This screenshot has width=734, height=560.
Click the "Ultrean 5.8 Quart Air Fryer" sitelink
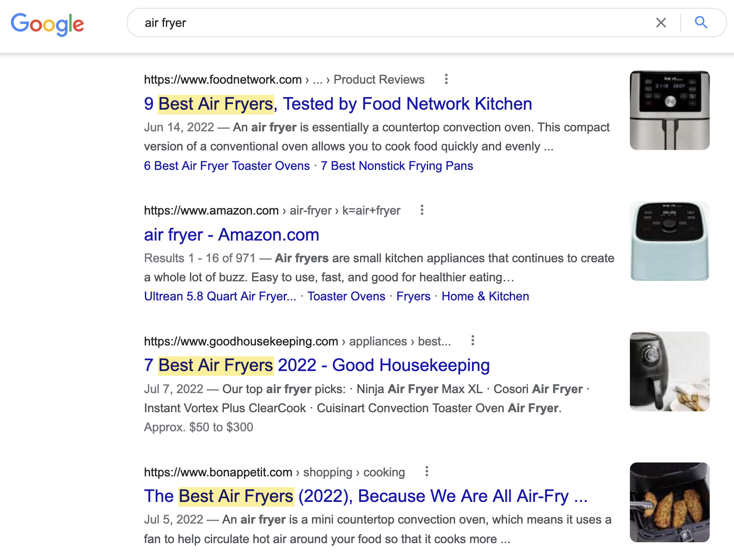coord(220,296)
